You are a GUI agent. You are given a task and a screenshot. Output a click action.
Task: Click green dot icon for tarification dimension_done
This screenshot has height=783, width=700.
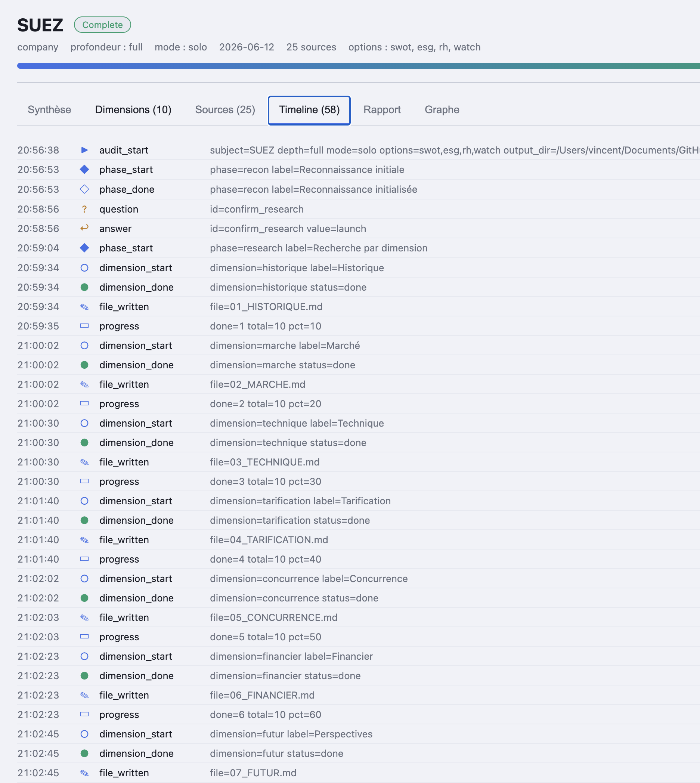[85, 520]
